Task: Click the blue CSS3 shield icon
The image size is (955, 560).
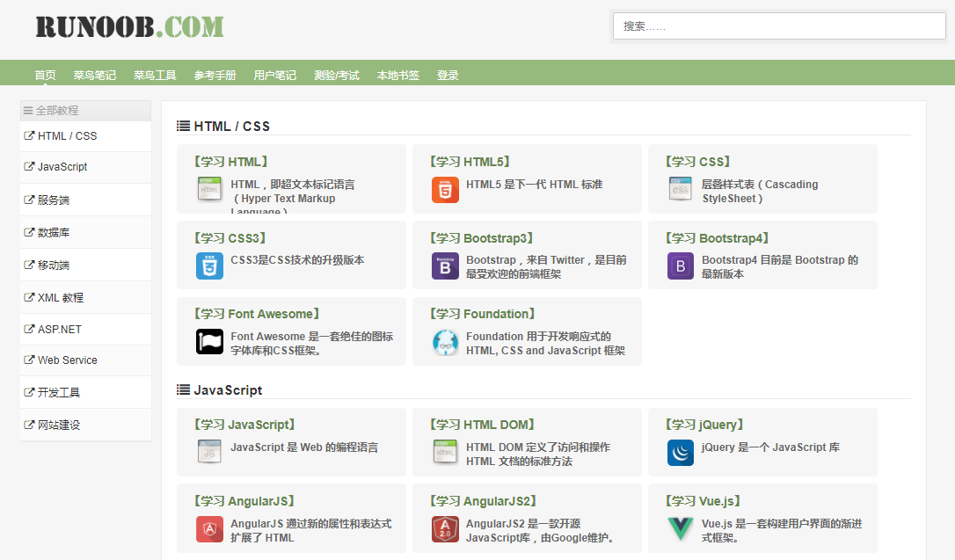Action: (x=209, y=266)
